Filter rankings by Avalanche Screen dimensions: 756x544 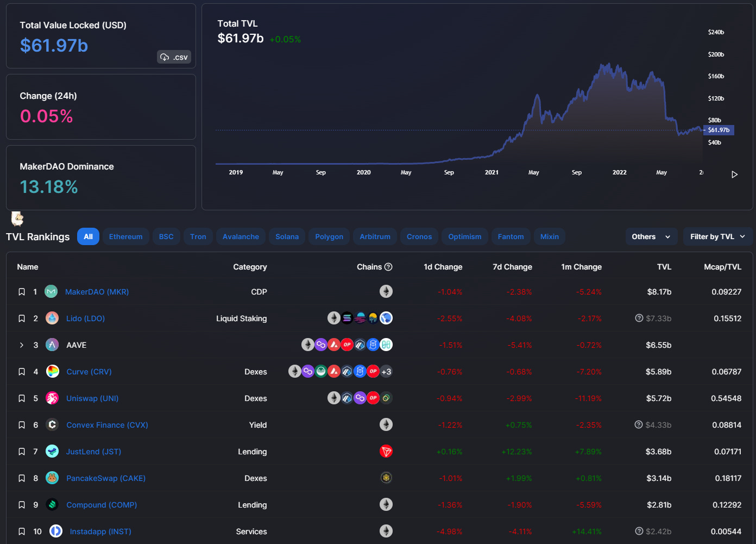click(x=241, y=236)
